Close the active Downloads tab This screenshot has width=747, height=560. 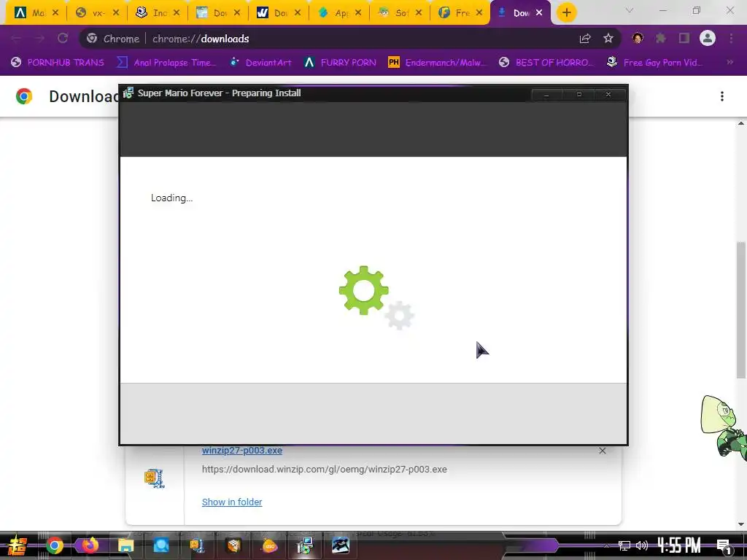(539, 13)
